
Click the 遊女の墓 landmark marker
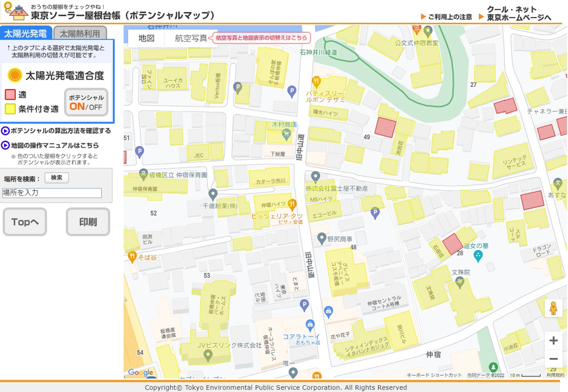tap(478, 256)
